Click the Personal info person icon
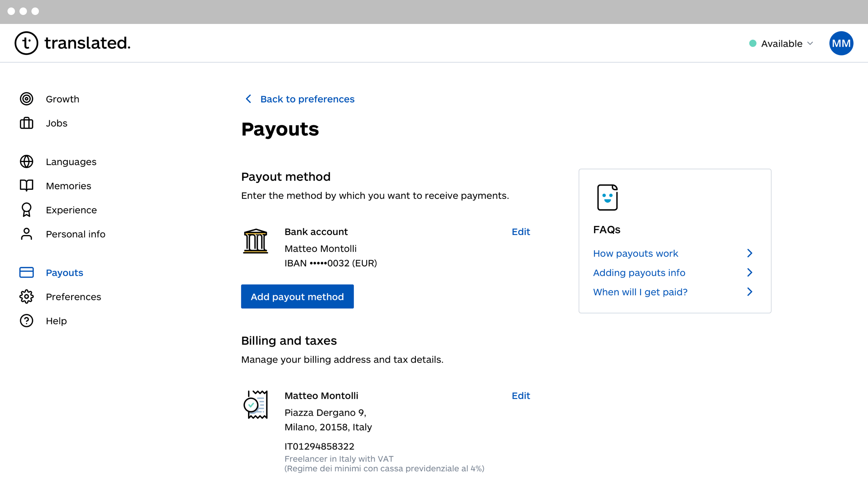Image resolution: width=868 pixels, height=494 pixels. point(27,234)
